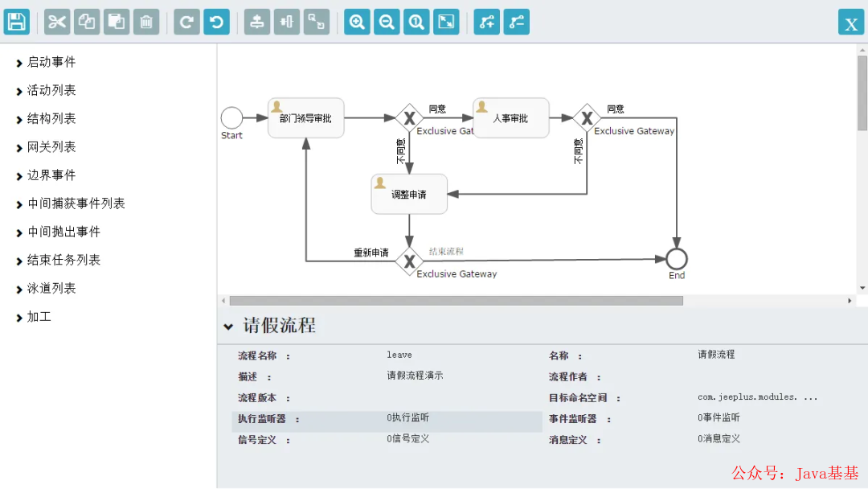Collapse the 请假流程 properties panel
This screenshot has height=489, width=868.
click(x=228, y=327)
